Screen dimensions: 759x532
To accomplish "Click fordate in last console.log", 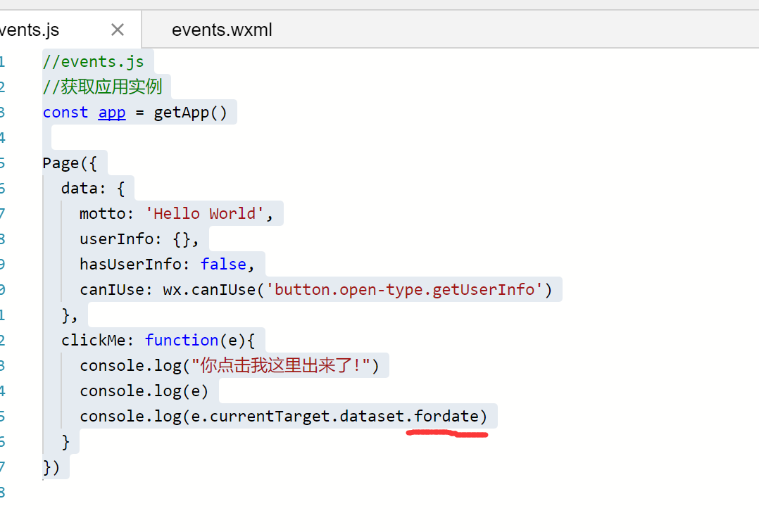I will [x=446, y=416].
